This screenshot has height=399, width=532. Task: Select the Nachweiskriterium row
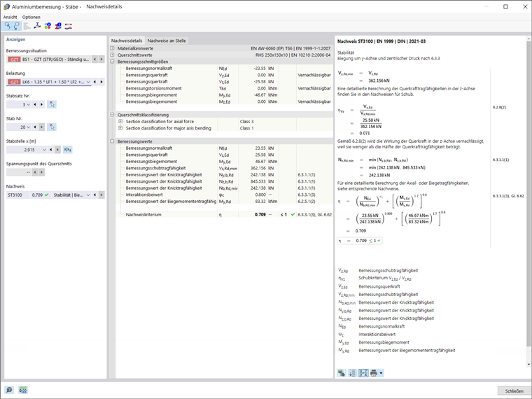click(225, 214)
